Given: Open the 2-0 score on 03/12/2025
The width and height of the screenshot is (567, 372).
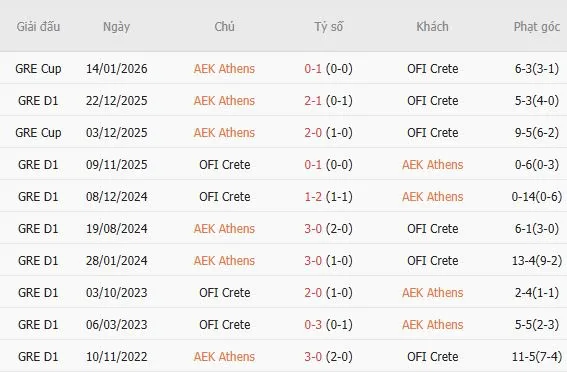Looking at the screenshot, I should click(313, 132).
